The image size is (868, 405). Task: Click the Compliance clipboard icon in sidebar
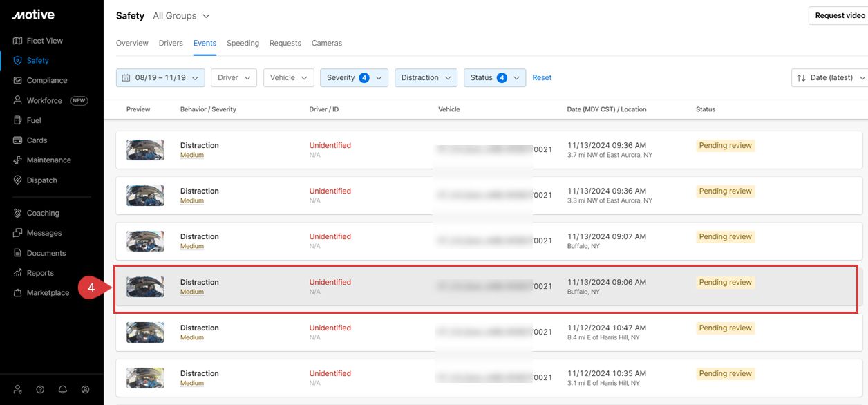pos(18,80)
